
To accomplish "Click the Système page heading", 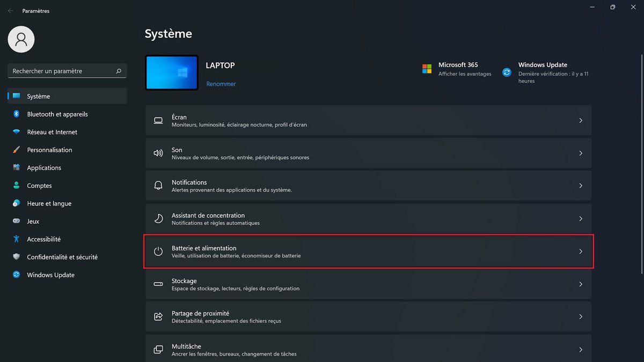I will click(169, 34).
